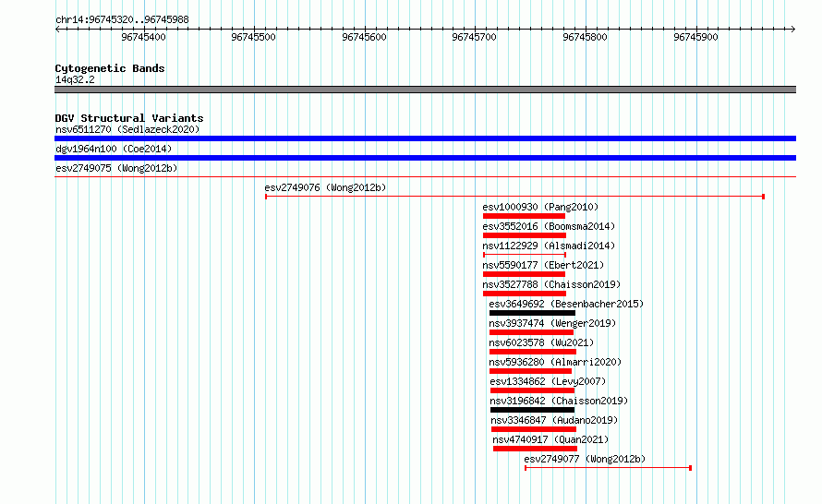Click the red bar under nsv6023578
Viewport: 822px width, 504px height.
click(533, 352)
